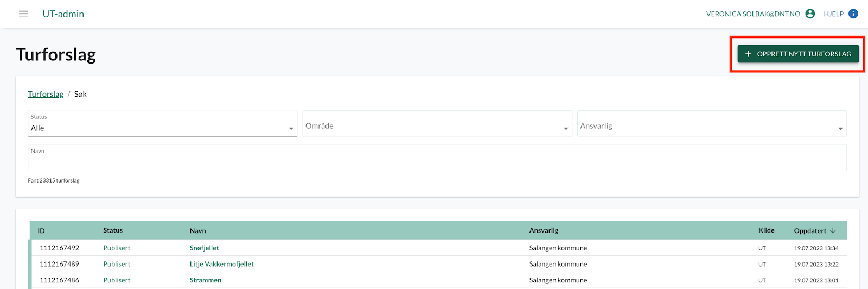Click the plus icon on Opprett button

click(748, 54)
